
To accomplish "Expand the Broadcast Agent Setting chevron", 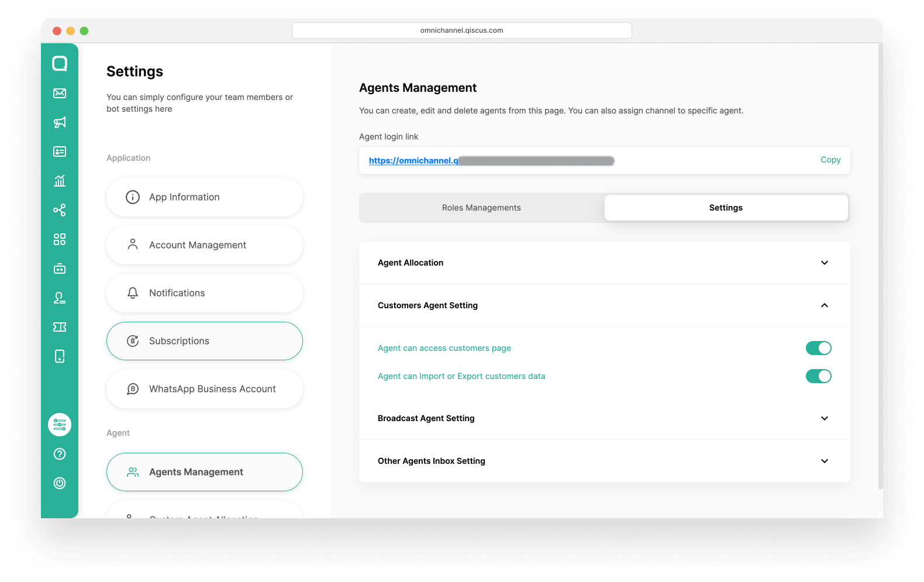I will coord(825,418).
